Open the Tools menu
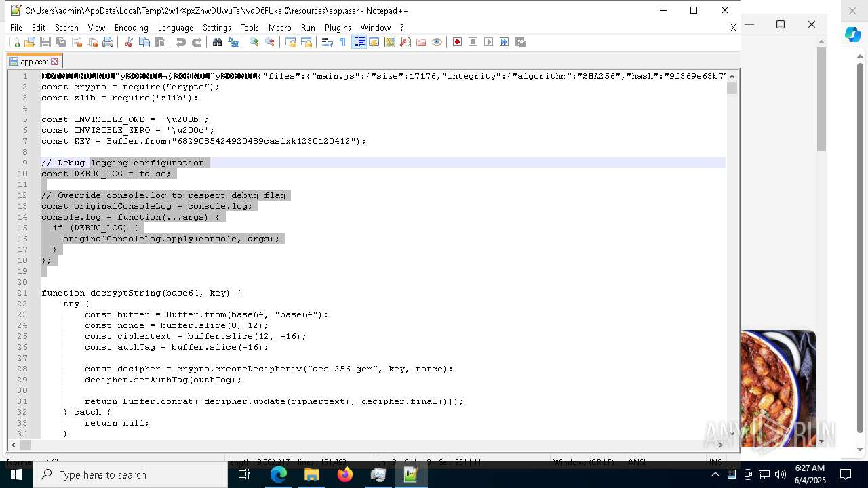Viewport: 868px width, 488px height. (250, 28)
